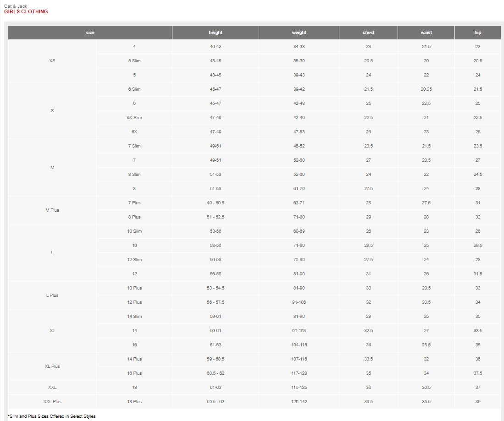This screenshot has width=504, height=421.
Task: Select the waist column header
Action: tap(426, 33)
